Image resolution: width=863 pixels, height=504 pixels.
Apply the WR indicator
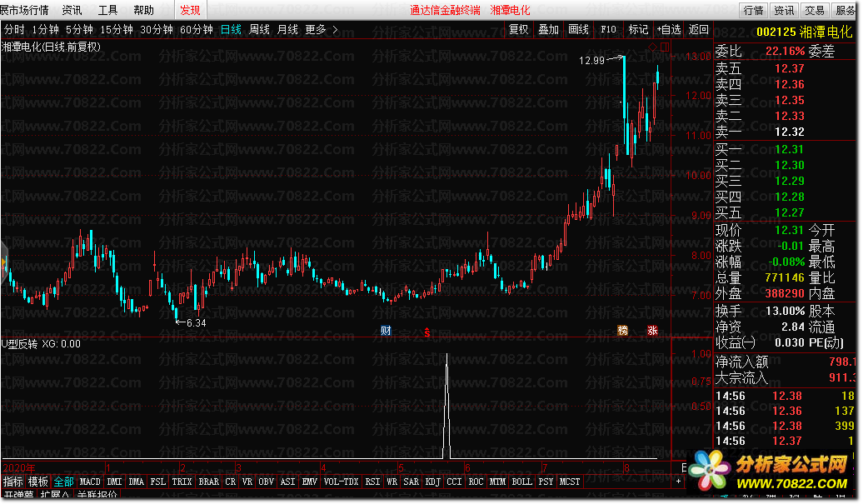tap(392, 482)
